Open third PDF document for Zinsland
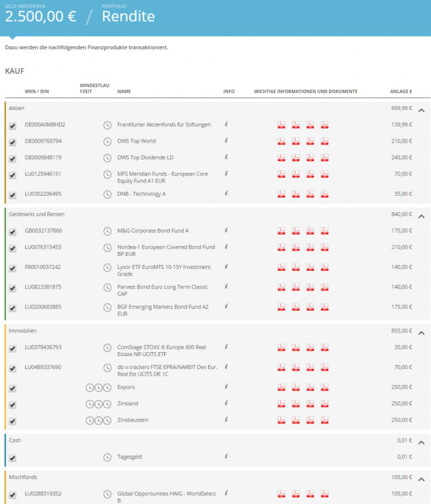This screenshot has height=504, width=431. pyautogui.click(x=310, y=403)
